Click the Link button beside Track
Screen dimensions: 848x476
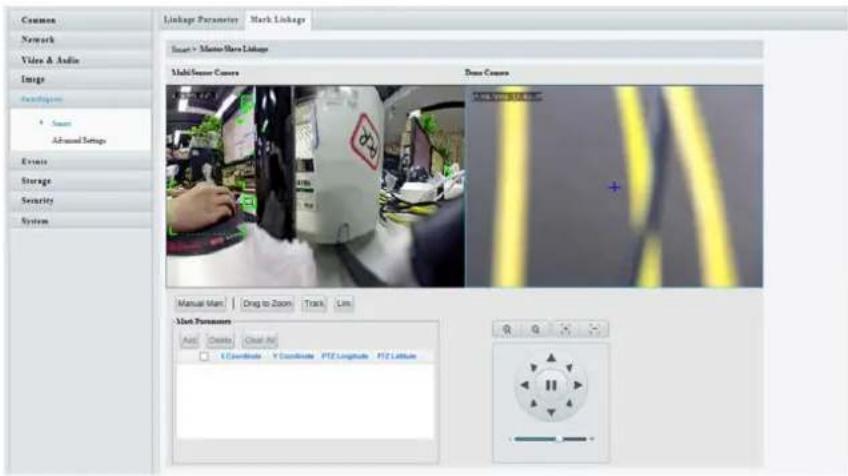(x=343, y=303)
